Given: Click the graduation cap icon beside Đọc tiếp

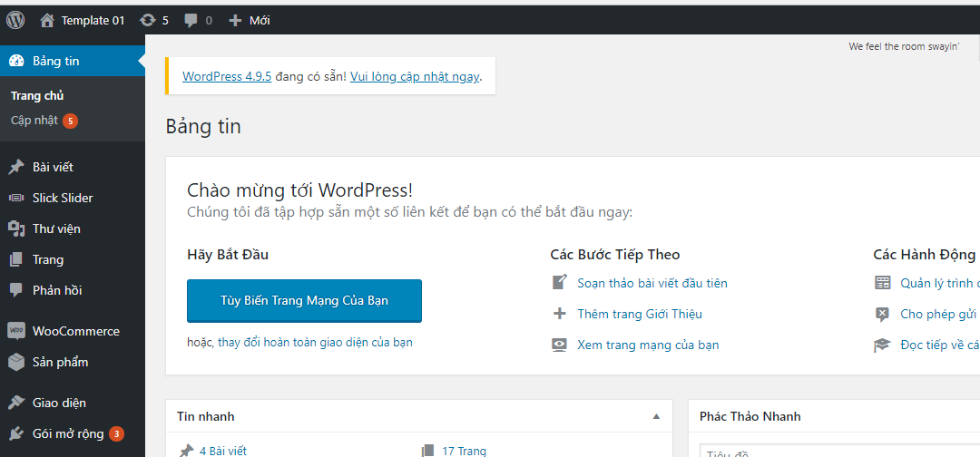Looking at the screenshot, I should [882, 345].
